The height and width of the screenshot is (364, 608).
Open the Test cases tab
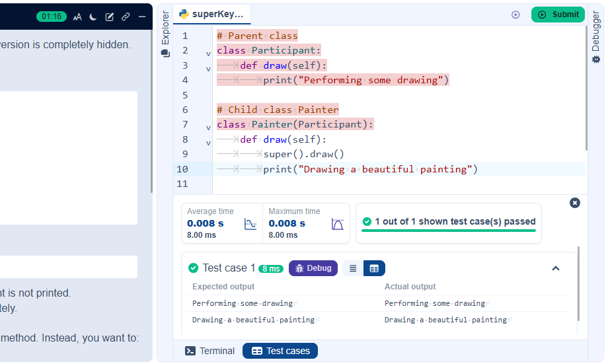point(280,351)
